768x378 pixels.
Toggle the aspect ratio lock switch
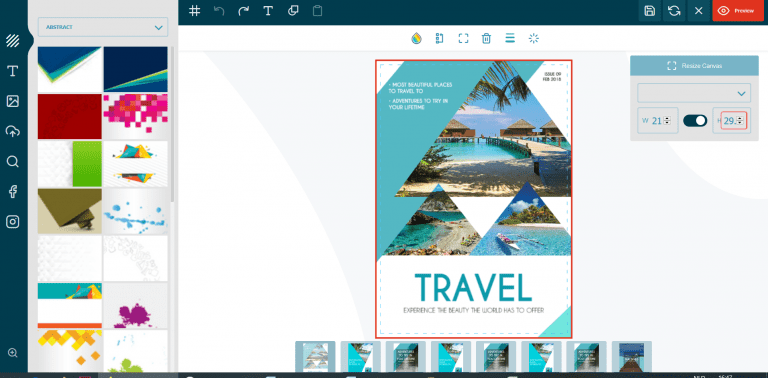coord(695,120)
